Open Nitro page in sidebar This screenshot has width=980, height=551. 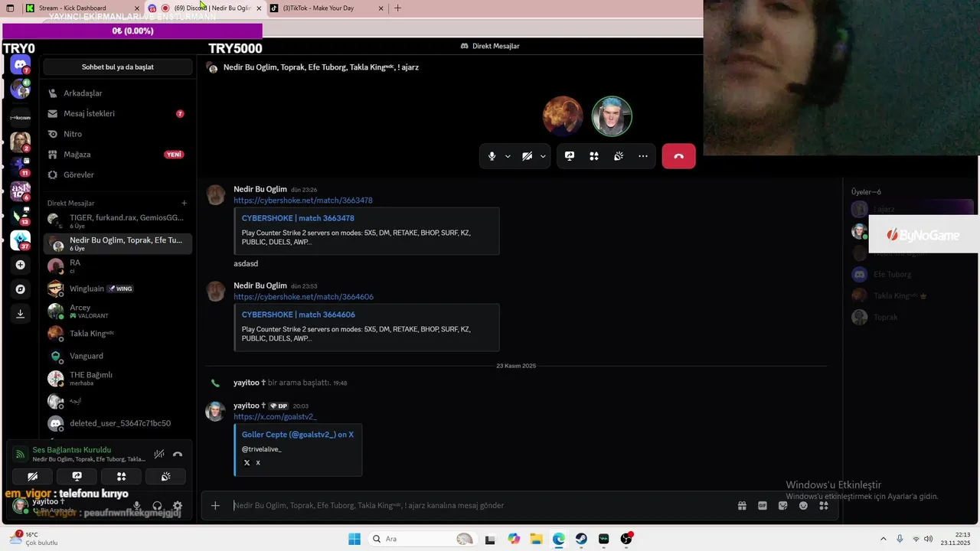coord(117,134)
